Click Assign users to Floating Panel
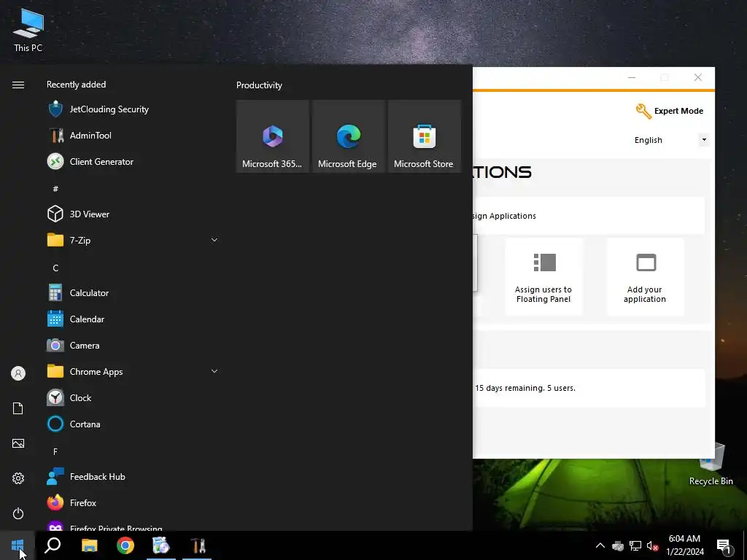 pyautogui.click(x=543, y=276)
